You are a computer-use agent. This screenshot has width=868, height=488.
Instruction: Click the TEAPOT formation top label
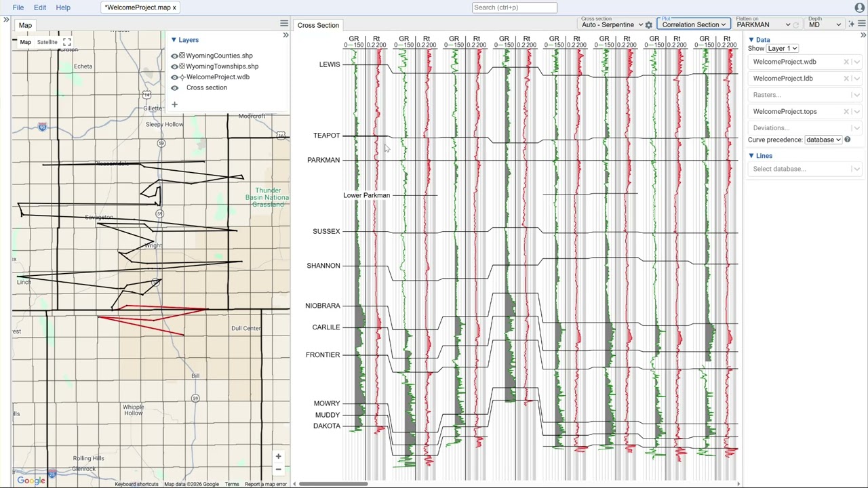[326, 136]
